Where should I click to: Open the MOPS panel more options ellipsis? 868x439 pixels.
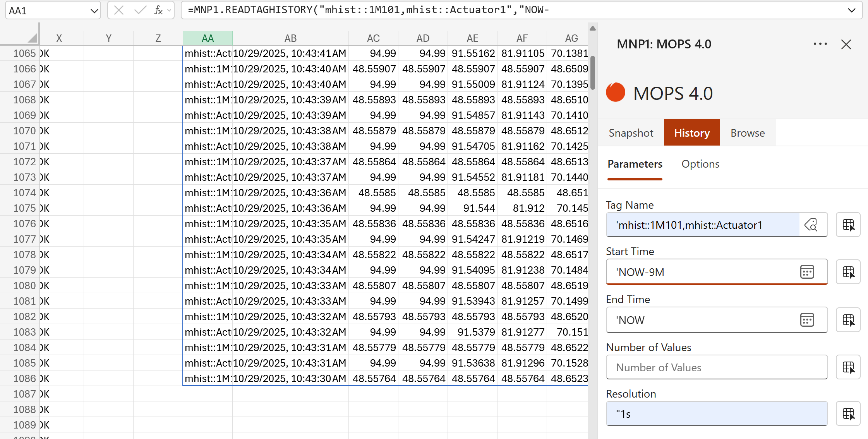[x=820, y=44]
